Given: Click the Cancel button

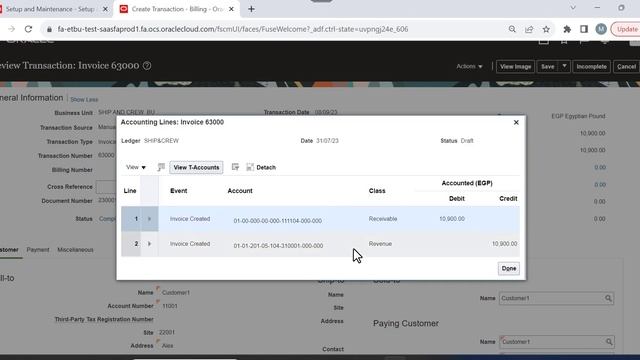Looking at the screenshot, I should coord(626,67).
